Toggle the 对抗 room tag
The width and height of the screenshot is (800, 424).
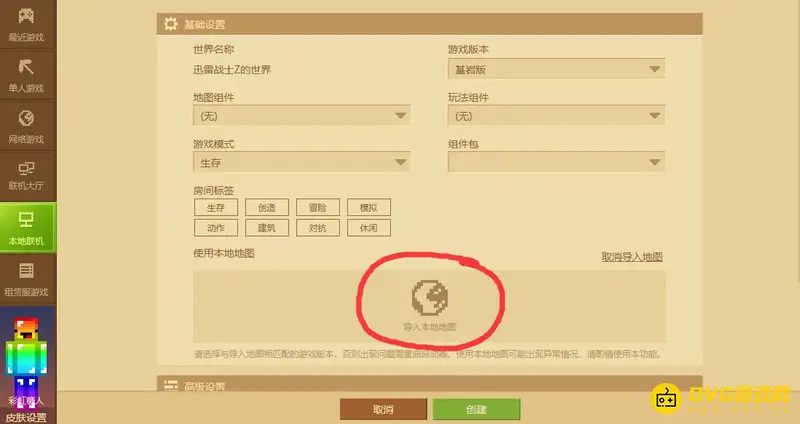[x=318, y=228]
